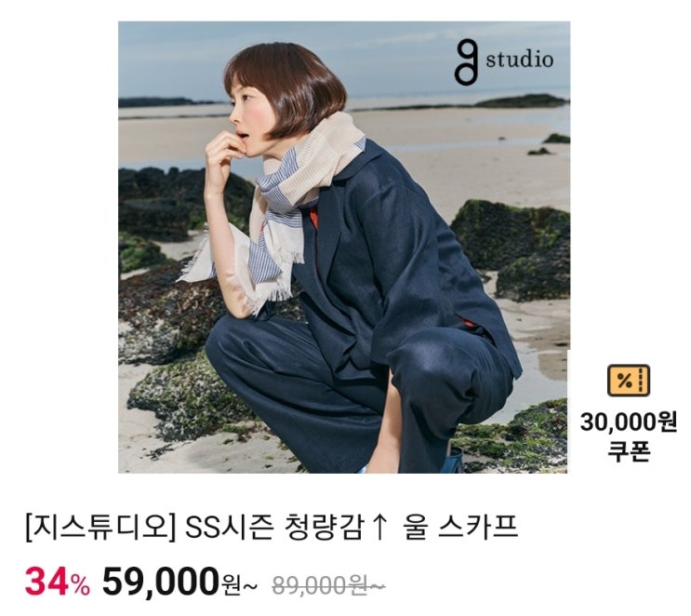The width and height of the screenshot is (691, 616).
Task: Click the [지스튜디오] brand tag in the title
Action: (100, 528)
